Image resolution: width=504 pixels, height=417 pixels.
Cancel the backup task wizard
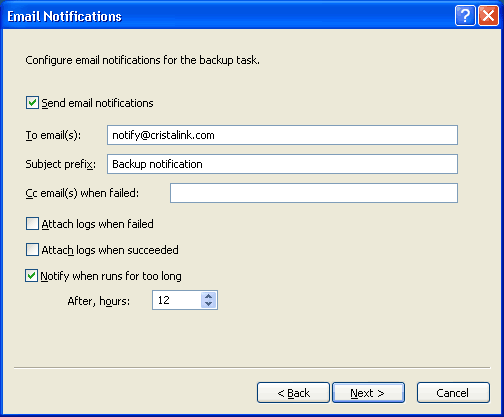453,393
